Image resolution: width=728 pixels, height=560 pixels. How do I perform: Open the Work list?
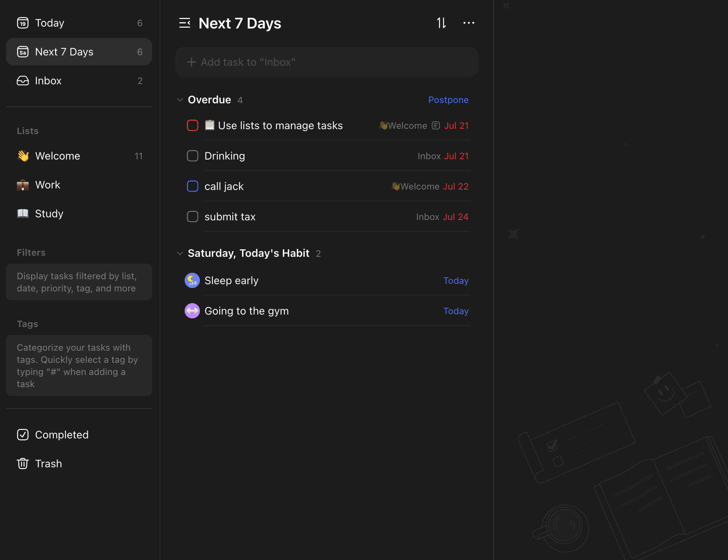(79, 185)
